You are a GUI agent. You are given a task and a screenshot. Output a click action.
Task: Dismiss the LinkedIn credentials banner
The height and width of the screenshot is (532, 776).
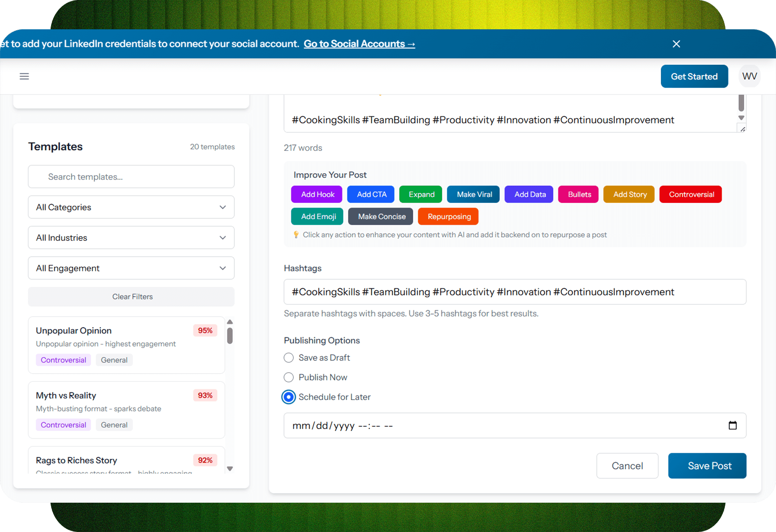676,44
